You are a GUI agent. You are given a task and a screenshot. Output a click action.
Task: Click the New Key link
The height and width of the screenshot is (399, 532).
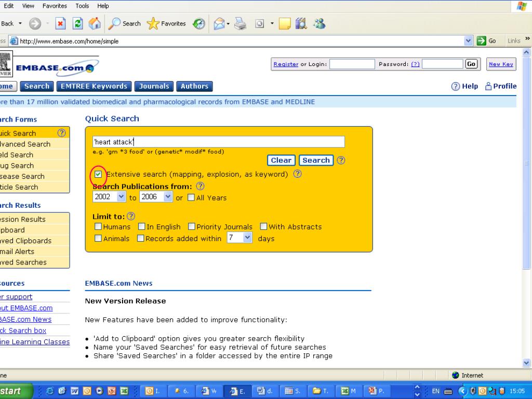coord(501,64)
